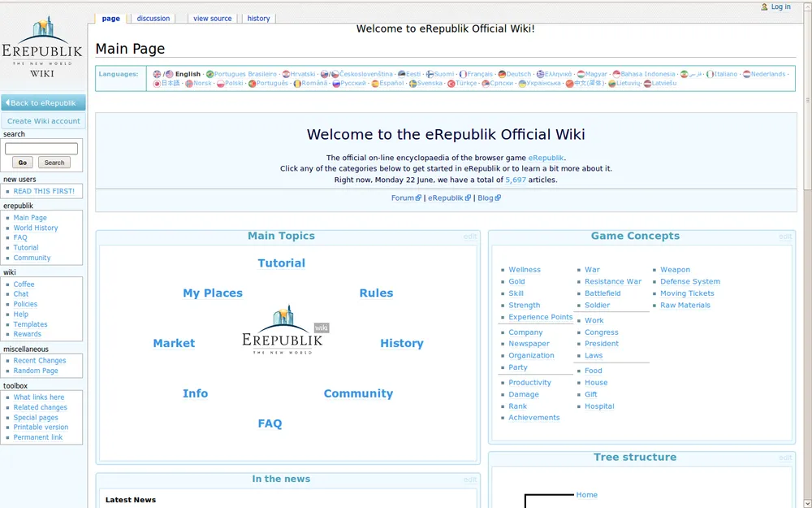Open Experience Points link

541,317
